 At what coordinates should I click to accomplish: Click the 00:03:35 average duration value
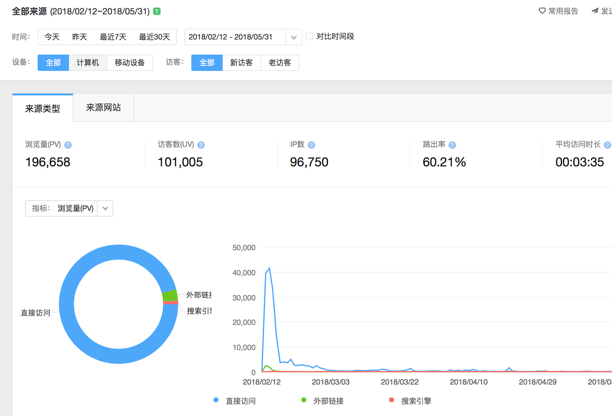[580, 162]
